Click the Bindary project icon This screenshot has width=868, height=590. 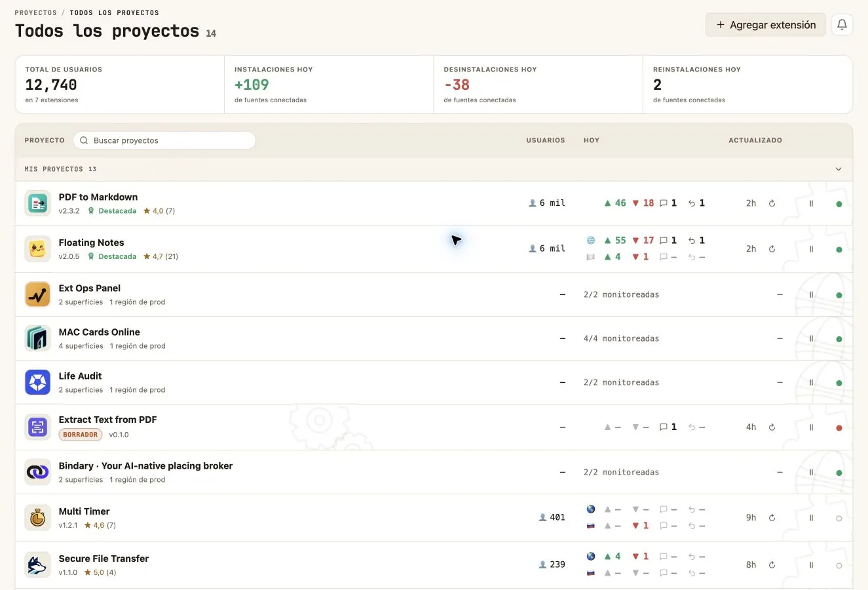tap(37, 472)
